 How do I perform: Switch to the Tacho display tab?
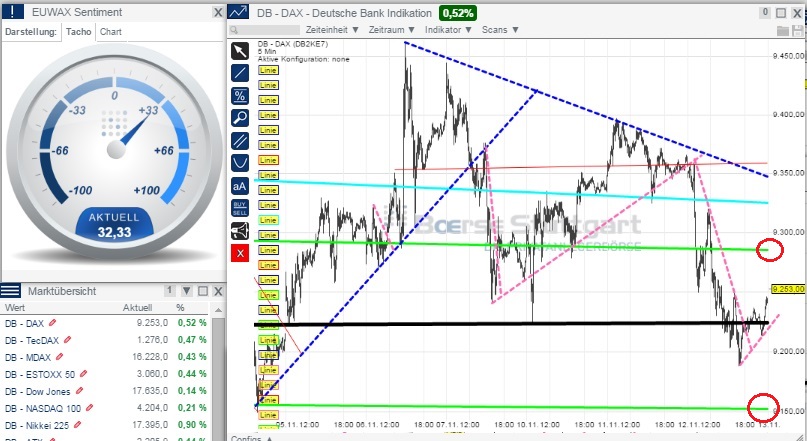(x=79, y=31)
